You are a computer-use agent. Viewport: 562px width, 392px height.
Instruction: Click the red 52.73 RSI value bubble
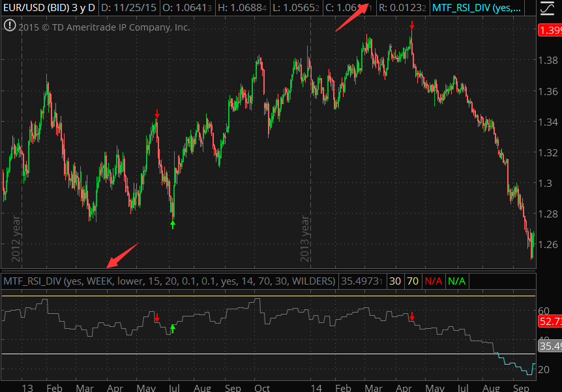[x=549, y=322]
